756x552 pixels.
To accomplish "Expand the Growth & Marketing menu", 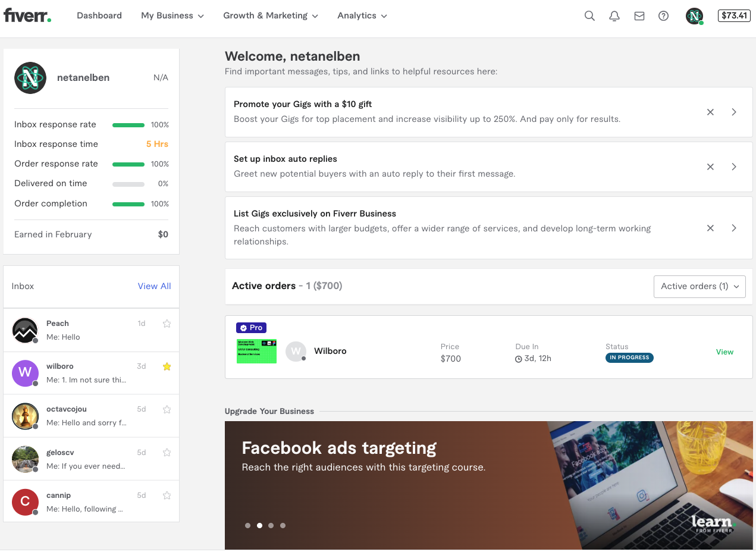I will pyautogui.click(x=271, y=15).
